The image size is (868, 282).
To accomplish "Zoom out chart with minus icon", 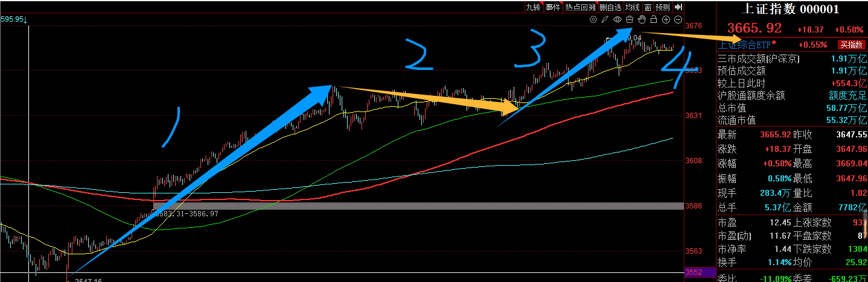I will click(x=678, y=20).
